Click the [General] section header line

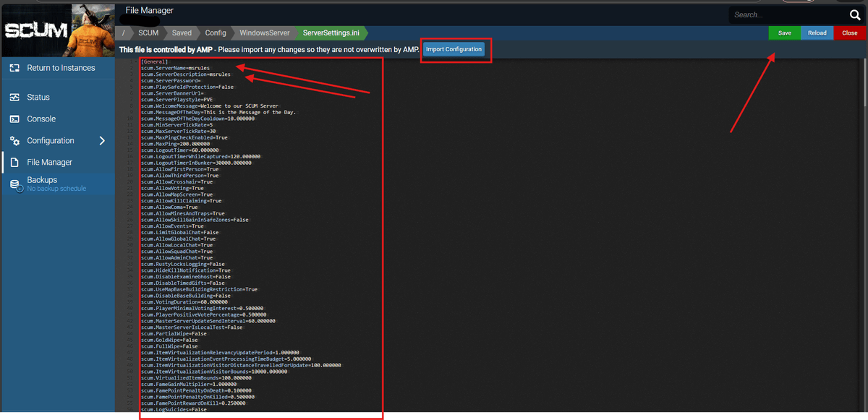click(155, 61)
